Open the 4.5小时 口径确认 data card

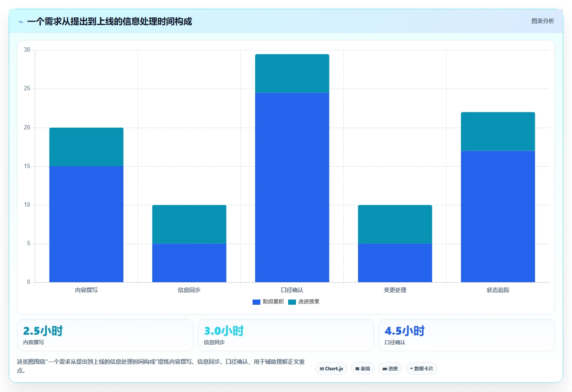pyautogui.click(x=467, y=335)
